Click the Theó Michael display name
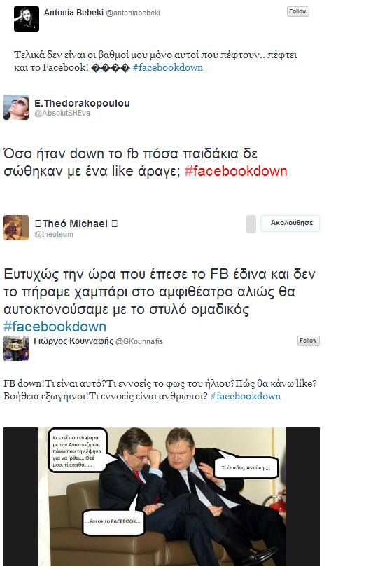 [x=76, y=224]
